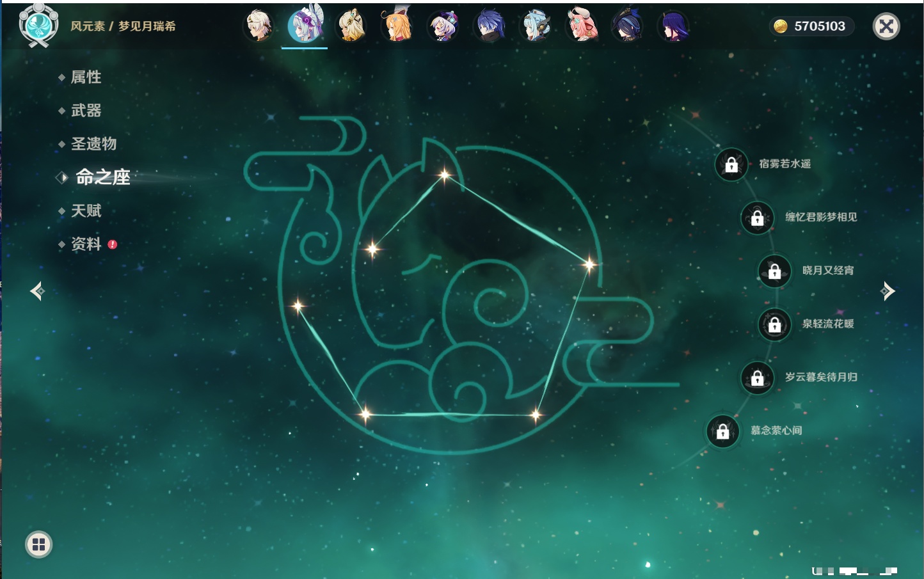The height and width of the screenshot is (579, 924).
Task: Click the Mora balance 5705103
Action: (x=820, y=26)
